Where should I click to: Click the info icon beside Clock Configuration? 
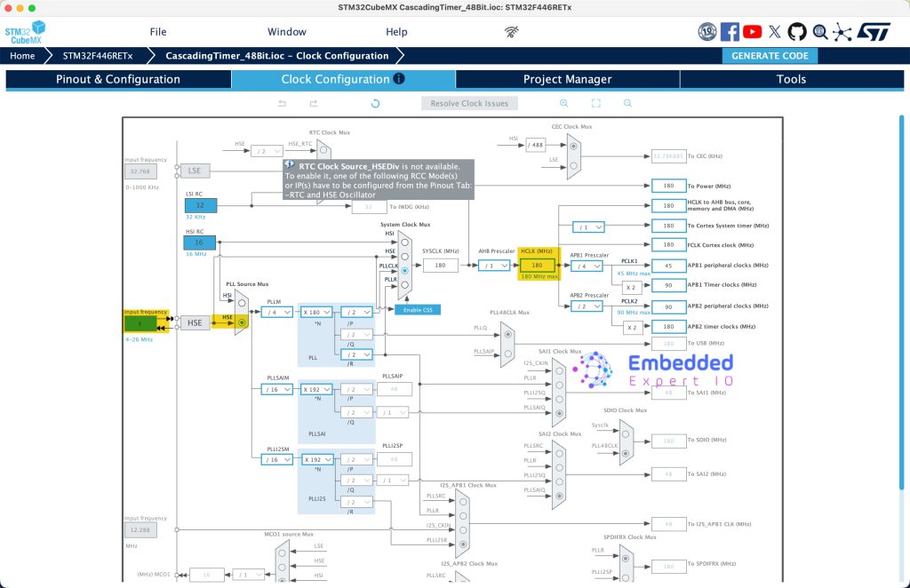399,79
